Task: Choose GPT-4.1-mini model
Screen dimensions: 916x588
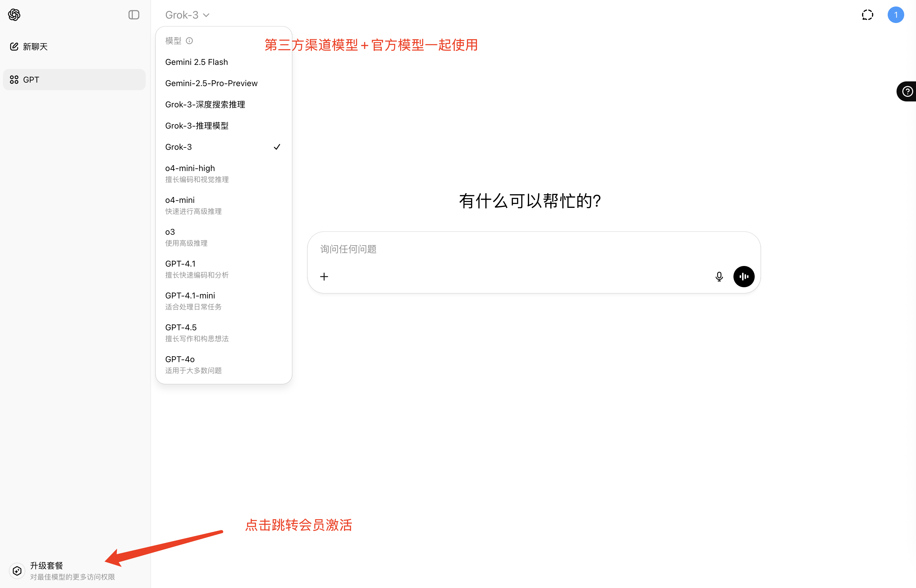Action: [224, 301]
